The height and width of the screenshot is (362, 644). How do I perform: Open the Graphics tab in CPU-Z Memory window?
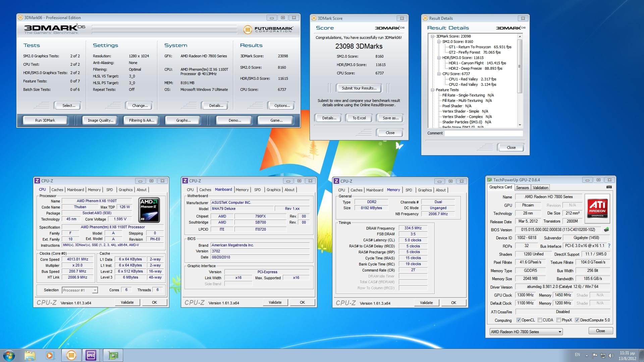[425, 190]
